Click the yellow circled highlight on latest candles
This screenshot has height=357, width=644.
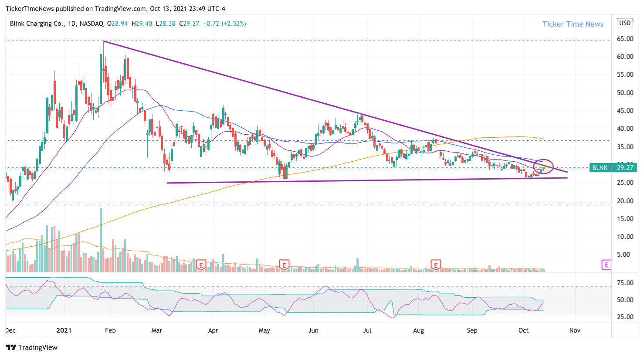[543, 167]
